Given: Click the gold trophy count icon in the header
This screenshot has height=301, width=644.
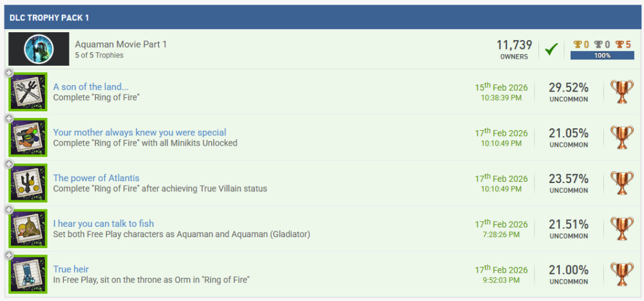Looking at the screenshot, I should pyautogui.click(x=577, y=44).
